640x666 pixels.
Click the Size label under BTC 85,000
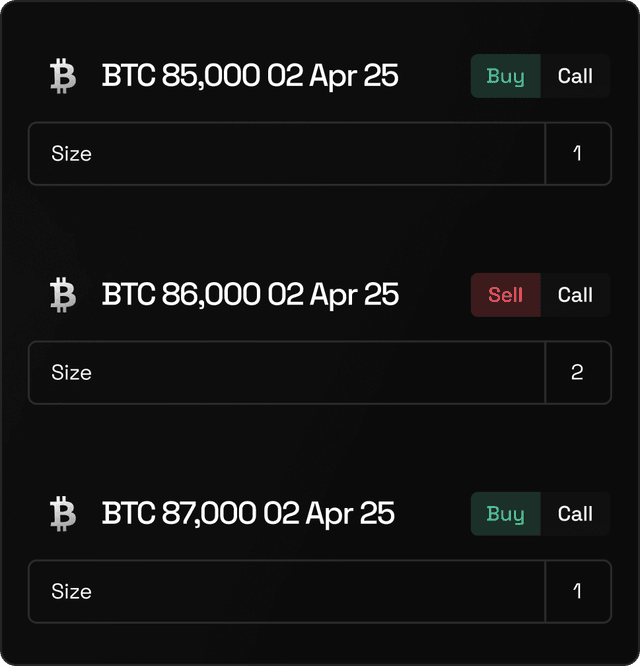point(71,154)
